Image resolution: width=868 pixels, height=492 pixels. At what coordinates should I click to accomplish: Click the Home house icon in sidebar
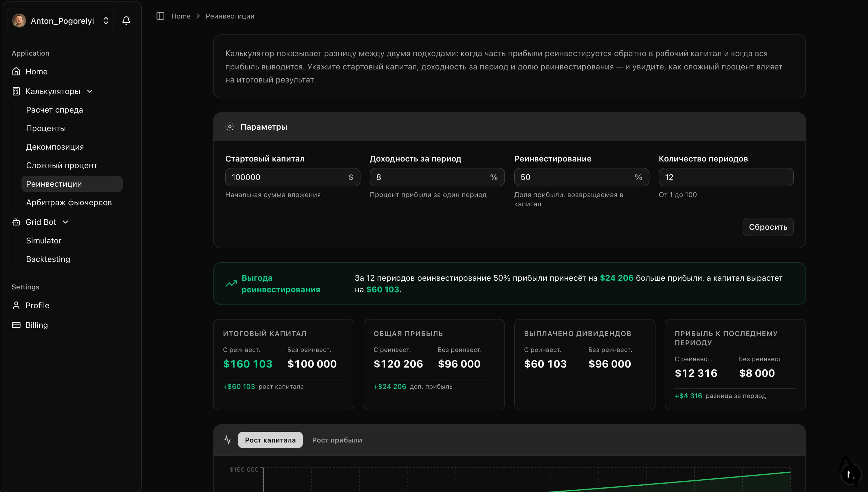tap(16, 72)
